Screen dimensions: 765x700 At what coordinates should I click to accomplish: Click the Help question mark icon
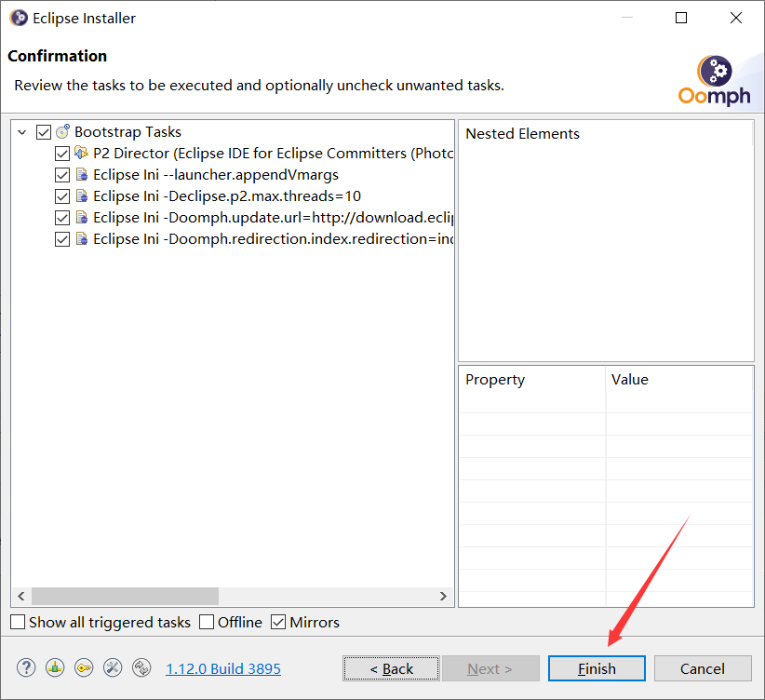[x=26, y=667]
